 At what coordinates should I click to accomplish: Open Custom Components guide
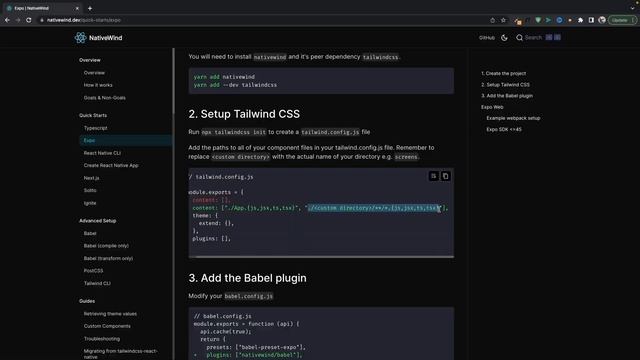pyautogui.click(x=107, y=326)
